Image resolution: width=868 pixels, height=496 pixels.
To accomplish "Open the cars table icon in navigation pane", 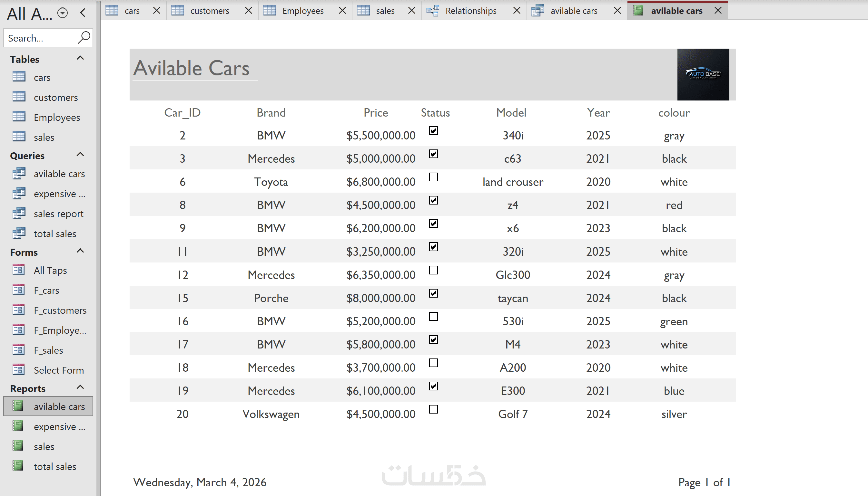I will [x=19, y=76].
